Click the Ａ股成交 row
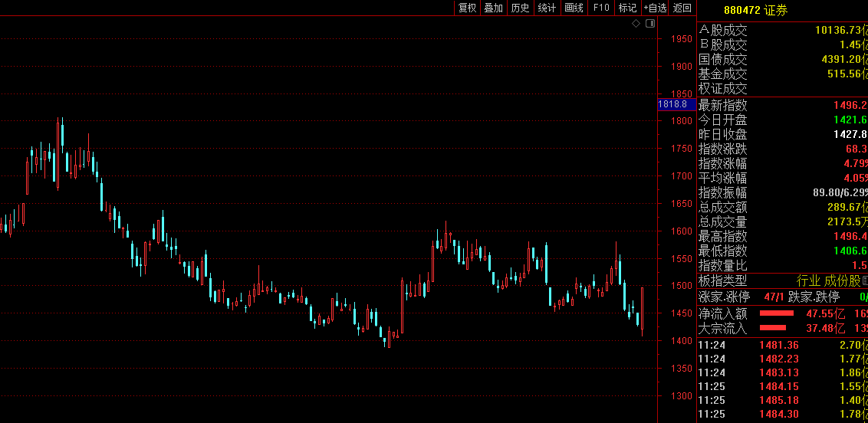Viewport: 868px width, 423px height. [783, 30]
